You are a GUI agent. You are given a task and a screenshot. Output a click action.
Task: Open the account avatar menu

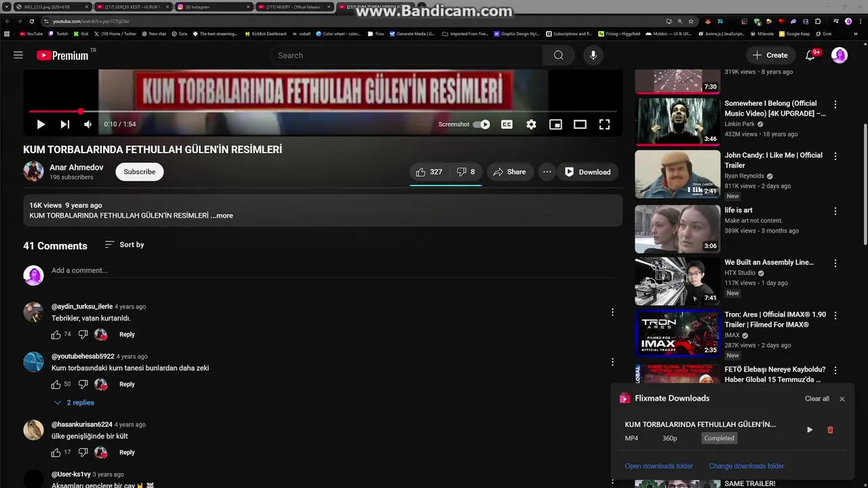840,56
